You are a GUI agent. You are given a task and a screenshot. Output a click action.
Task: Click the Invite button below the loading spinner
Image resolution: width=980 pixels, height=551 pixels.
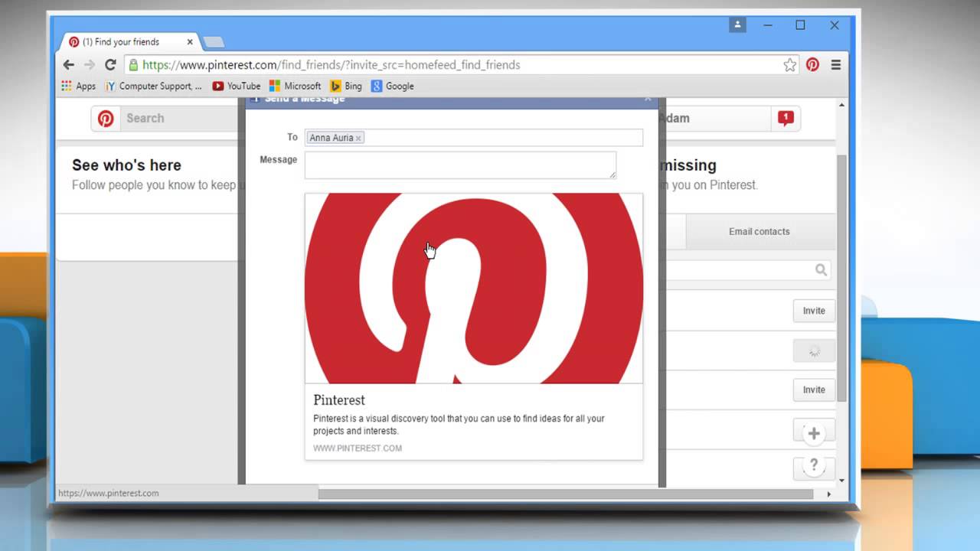(814, 390)
